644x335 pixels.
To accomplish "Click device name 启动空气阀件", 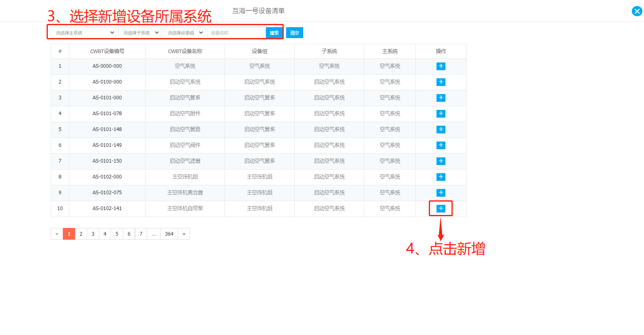I will [185, 145].
